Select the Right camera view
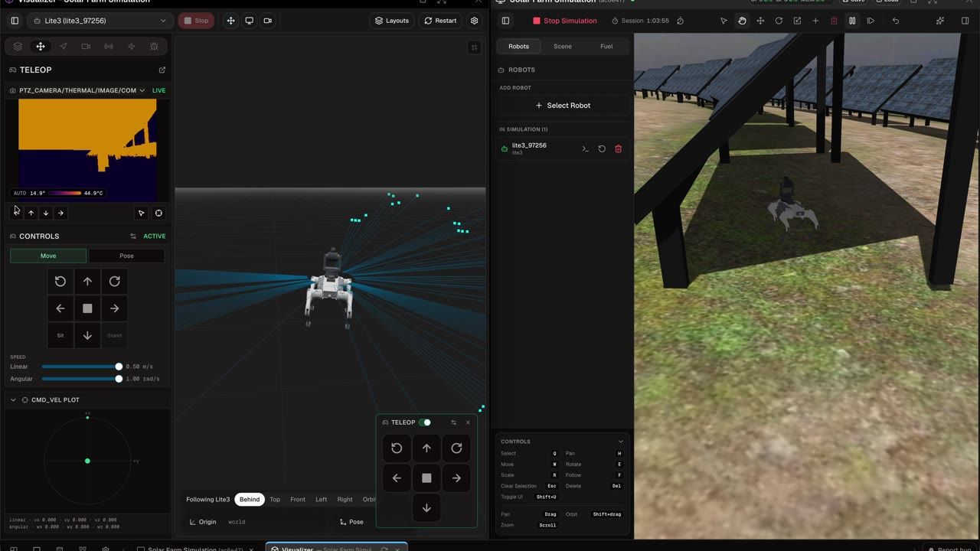 (x=345, y=499)
